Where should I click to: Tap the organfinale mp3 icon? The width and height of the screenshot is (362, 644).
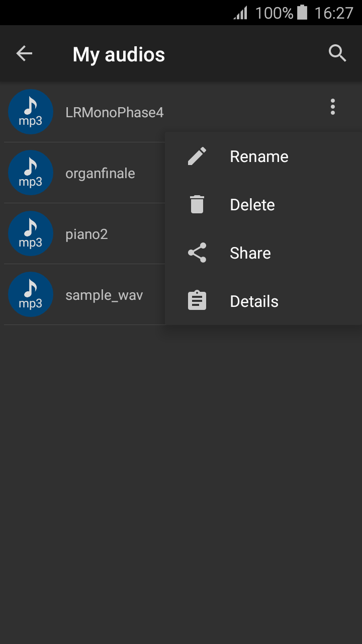(31, 173)
